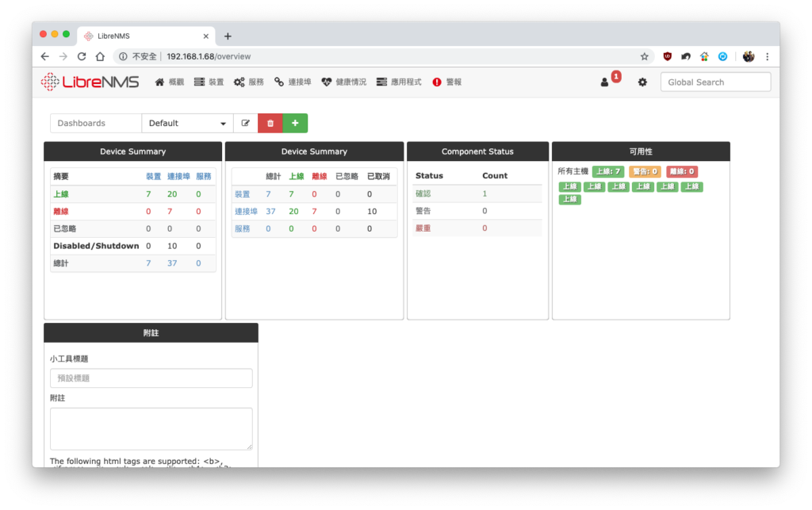
Task: Click the Disabled/Shutdown row label
Action: coord(96,246)
